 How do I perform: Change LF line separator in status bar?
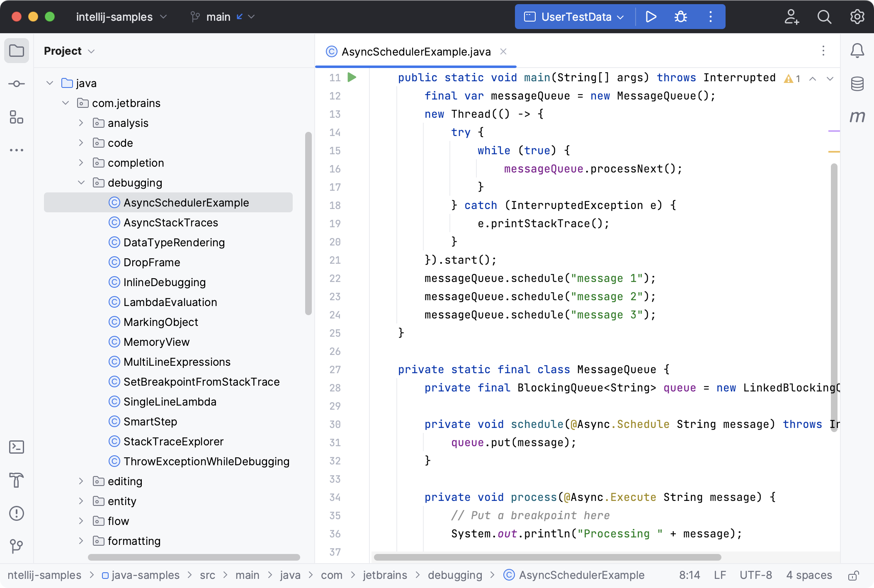720,575
